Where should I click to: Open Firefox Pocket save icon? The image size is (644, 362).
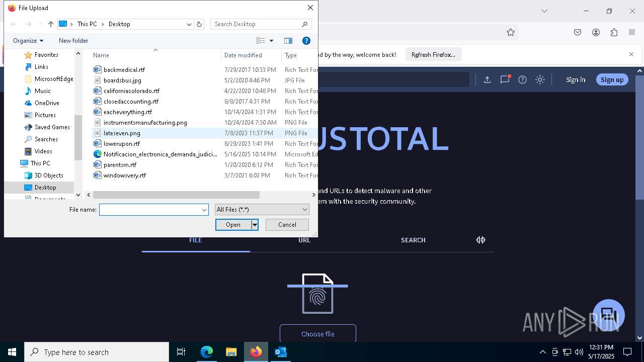tap(578, 32)
